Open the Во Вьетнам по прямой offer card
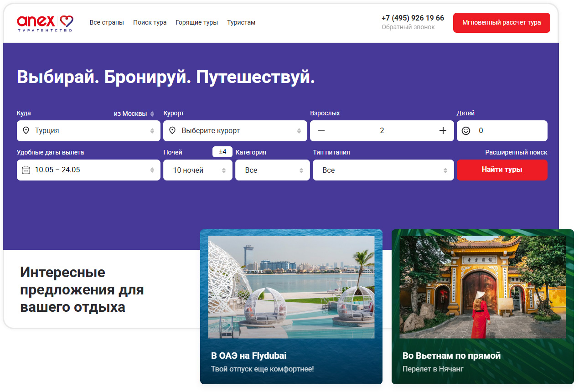The image size is (579, 392). point(483,307)
